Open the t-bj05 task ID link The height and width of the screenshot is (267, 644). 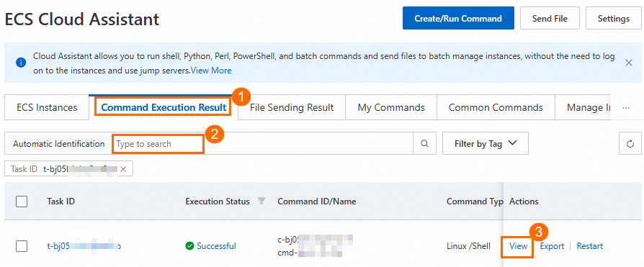[x=84, y=246]
